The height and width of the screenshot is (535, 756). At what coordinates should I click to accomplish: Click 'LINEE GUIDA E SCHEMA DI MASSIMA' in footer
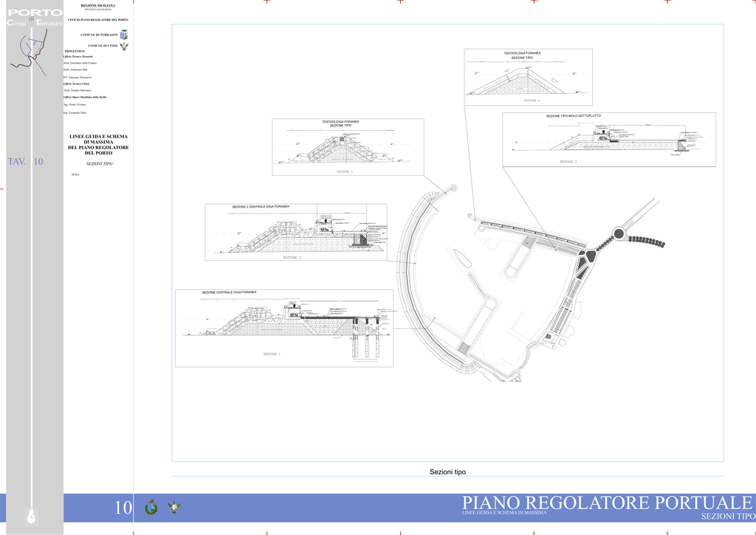click(504, 512)
